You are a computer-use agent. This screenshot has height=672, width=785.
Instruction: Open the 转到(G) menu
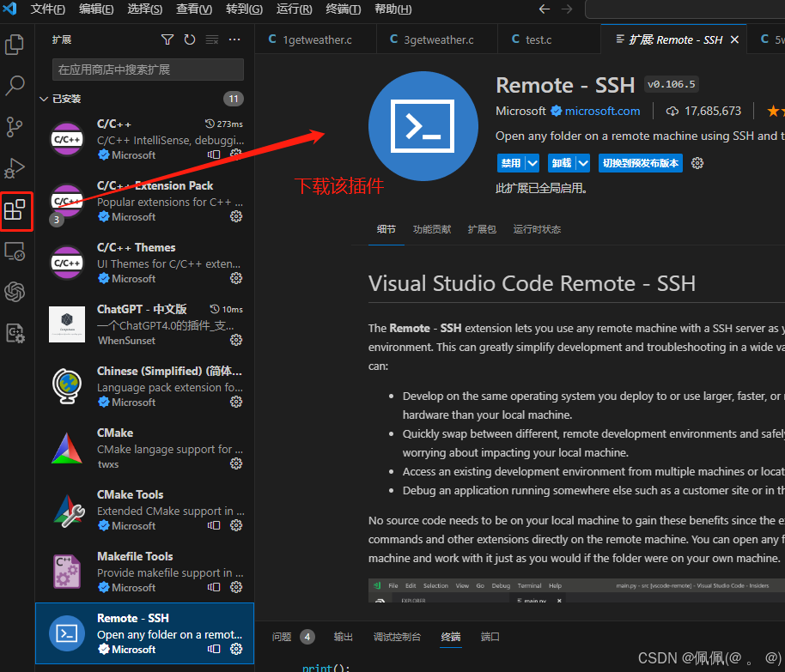244,9
